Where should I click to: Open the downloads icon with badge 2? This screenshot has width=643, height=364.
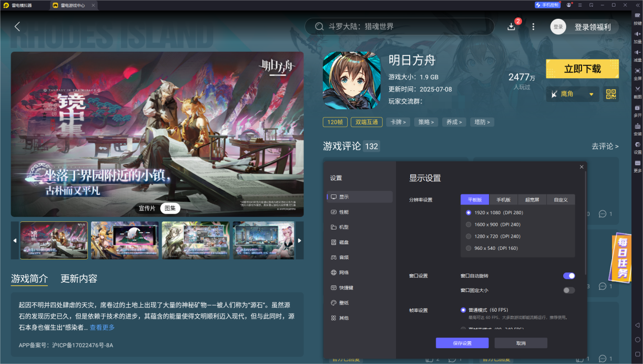pos(511,26)
